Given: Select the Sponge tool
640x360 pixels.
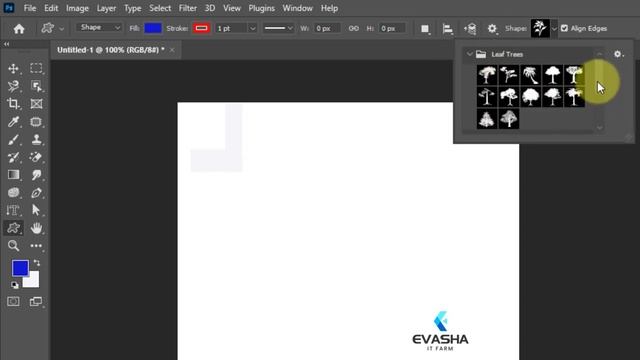Looking at the screenshot, I should pyautogui.click(x=13, y=193).
